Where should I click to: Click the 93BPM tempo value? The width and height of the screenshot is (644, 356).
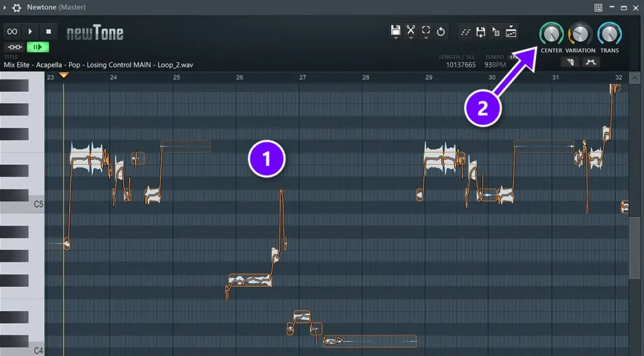coord(495,65)
